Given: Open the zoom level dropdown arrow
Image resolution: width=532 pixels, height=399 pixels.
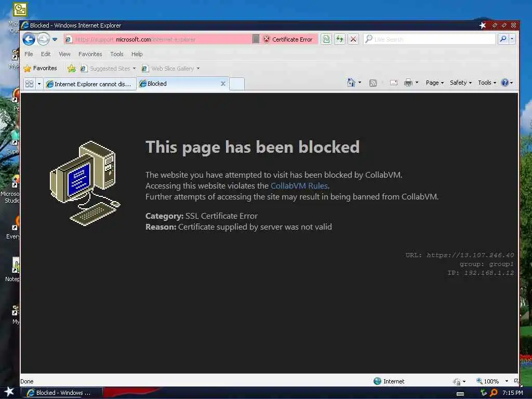Looking at the screenshot, I should pos(507,381).
